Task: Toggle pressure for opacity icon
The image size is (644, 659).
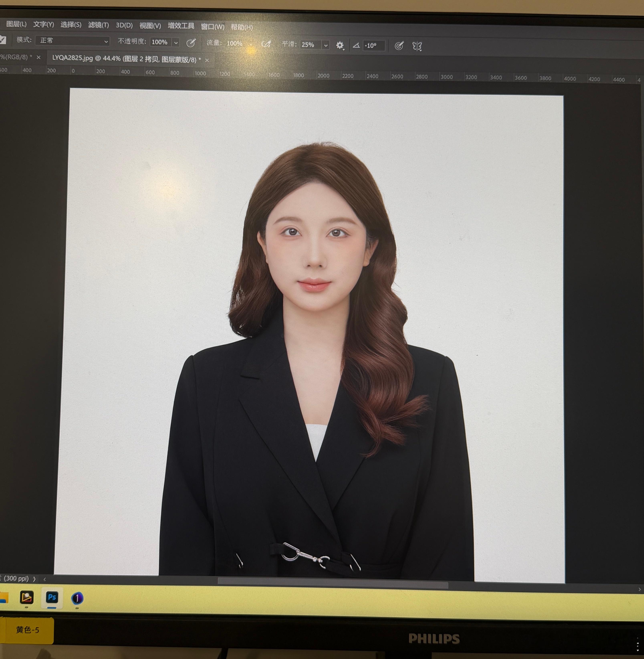Action: [191, 43]
